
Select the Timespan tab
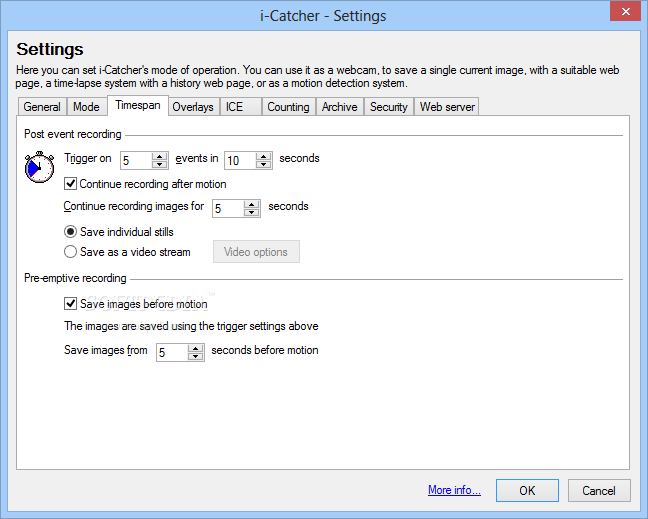click(138, 105)
